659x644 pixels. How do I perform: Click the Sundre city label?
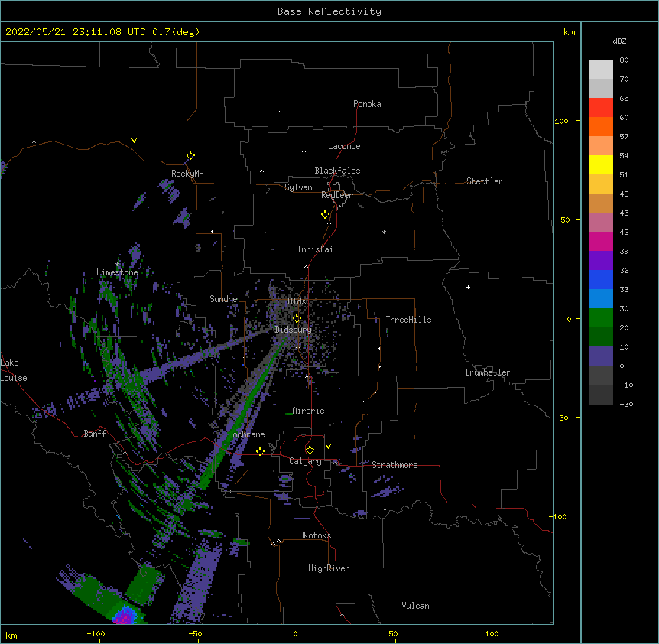223,299
